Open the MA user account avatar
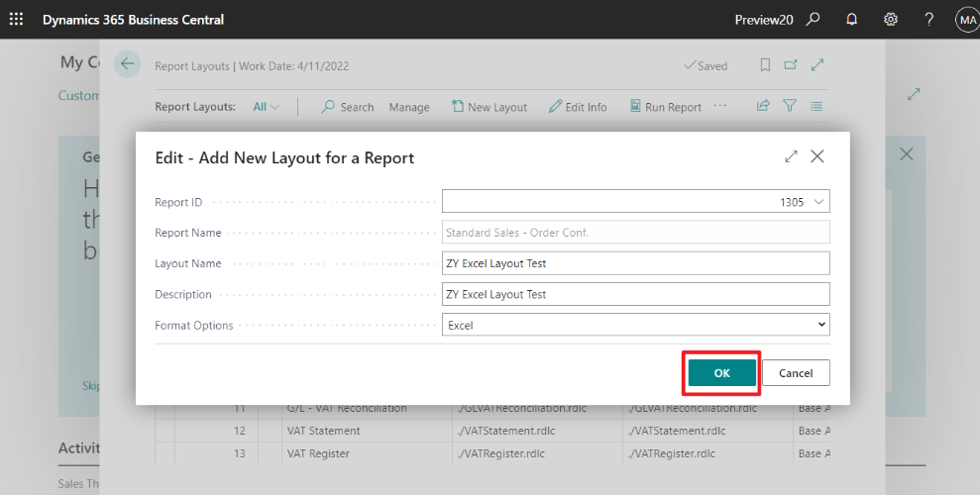The image size is (980, 495). [967, 20]
